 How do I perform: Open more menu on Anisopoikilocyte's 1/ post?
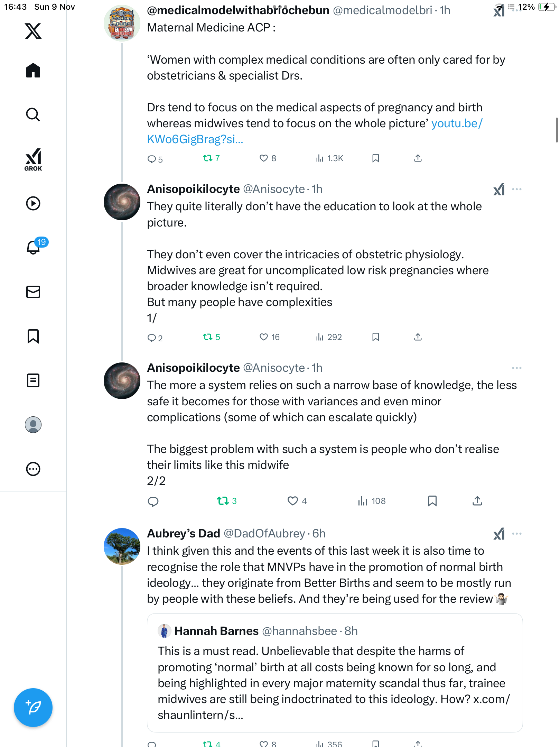click(x=516, y=189)
